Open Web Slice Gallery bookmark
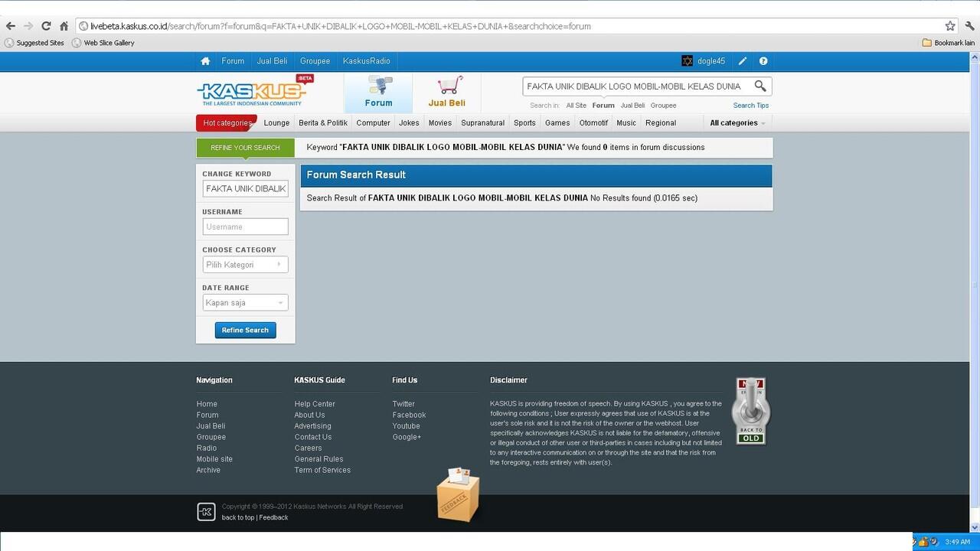This screenshot has height=551, width=980. (x=103, y=43)
